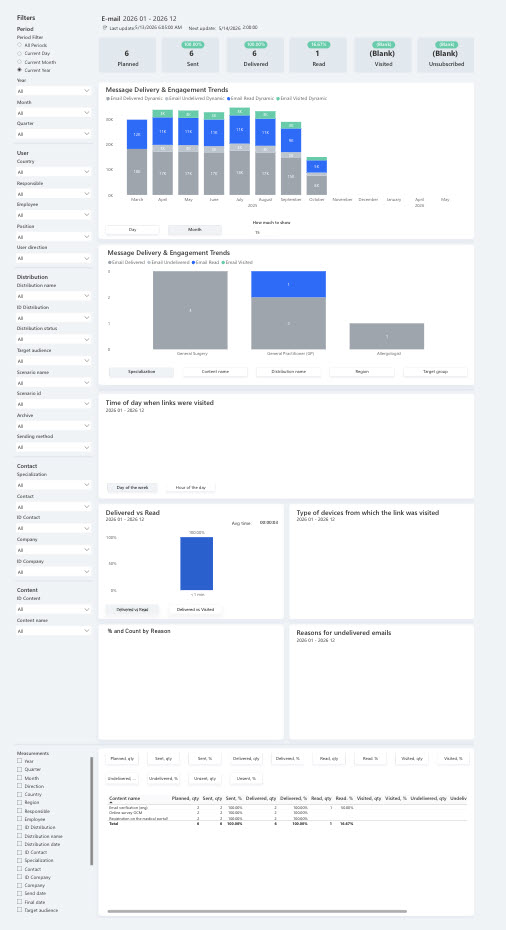Click the Target group breakdown button
Viewport: 506px width, 930px height.
[x=435, y=371]
